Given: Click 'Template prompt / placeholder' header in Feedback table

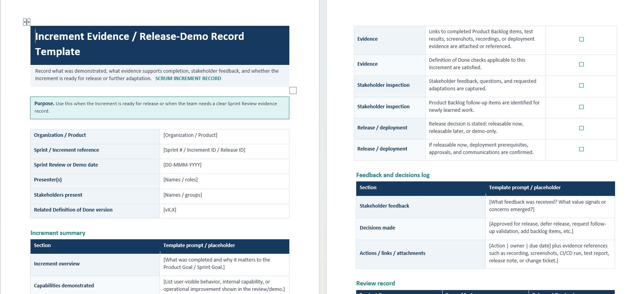Looking at the screenshot, I should pos(525,188).
